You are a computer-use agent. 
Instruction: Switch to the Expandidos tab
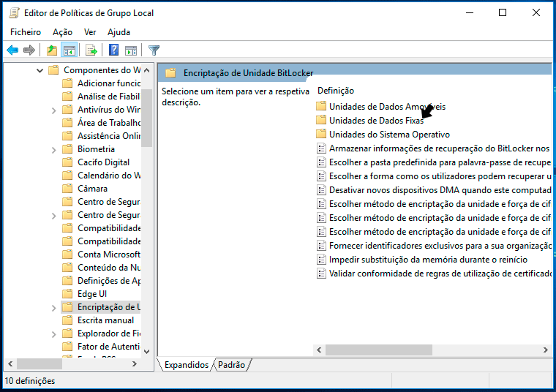186,365
